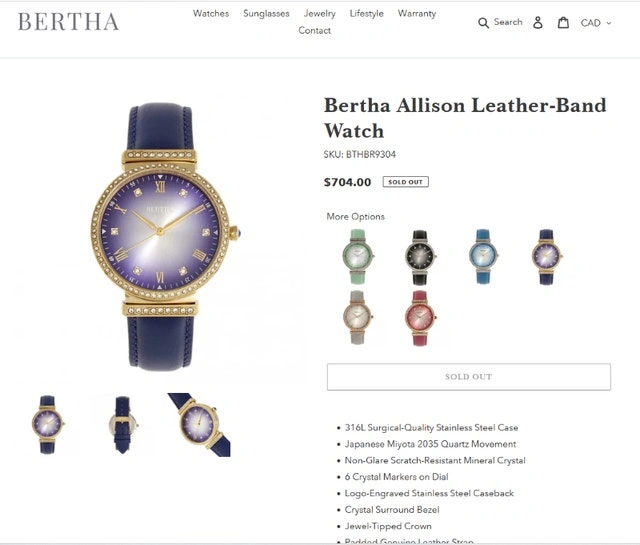Click the search magnifier icon
Image resolution: width=640 pixels, height=545 pixels.
(x=483, y=23)
